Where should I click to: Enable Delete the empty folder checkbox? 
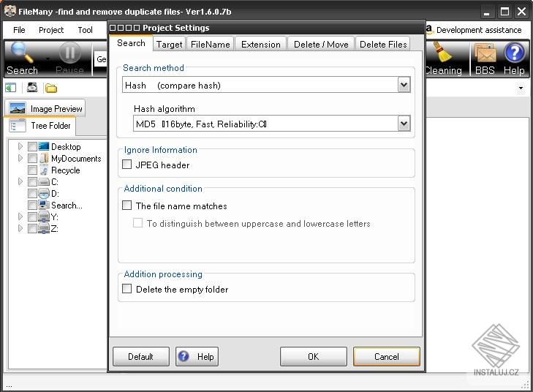pos(126,289)
